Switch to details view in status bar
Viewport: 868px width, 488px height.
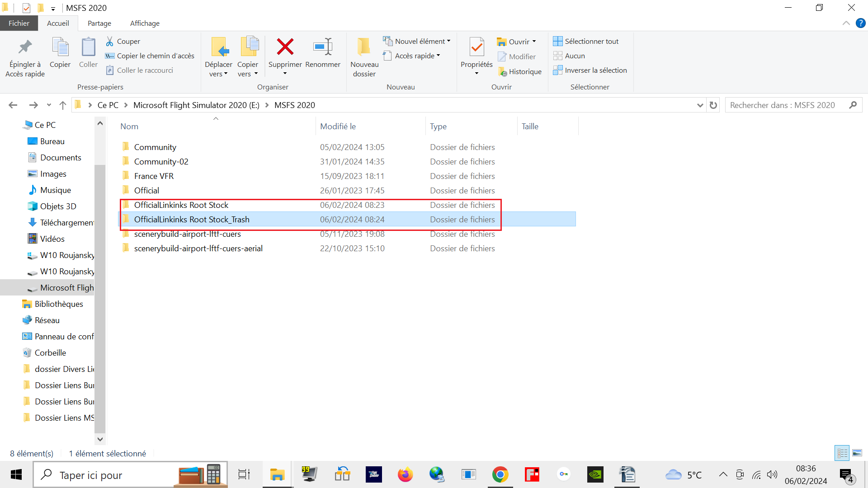pyautogui.click(x=842, y=453)
